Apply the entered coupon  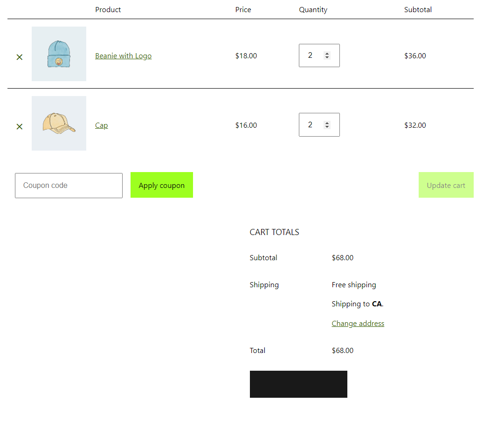click(x=161, y=185)
